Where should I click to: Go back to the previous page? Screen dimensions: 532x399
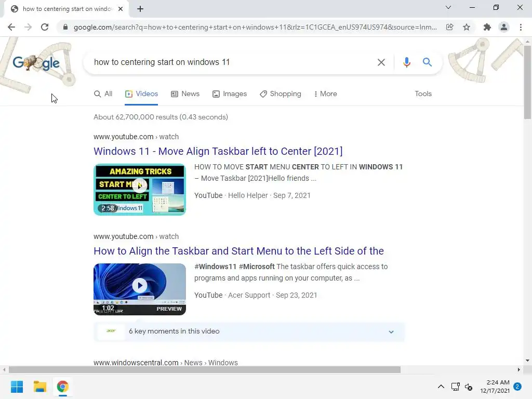click(11, 27)
